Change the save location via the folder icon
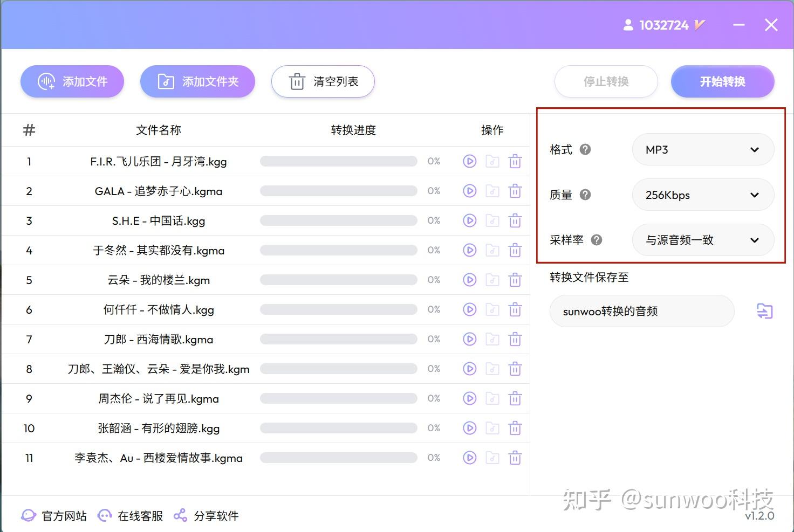 [x=765, y=311]
